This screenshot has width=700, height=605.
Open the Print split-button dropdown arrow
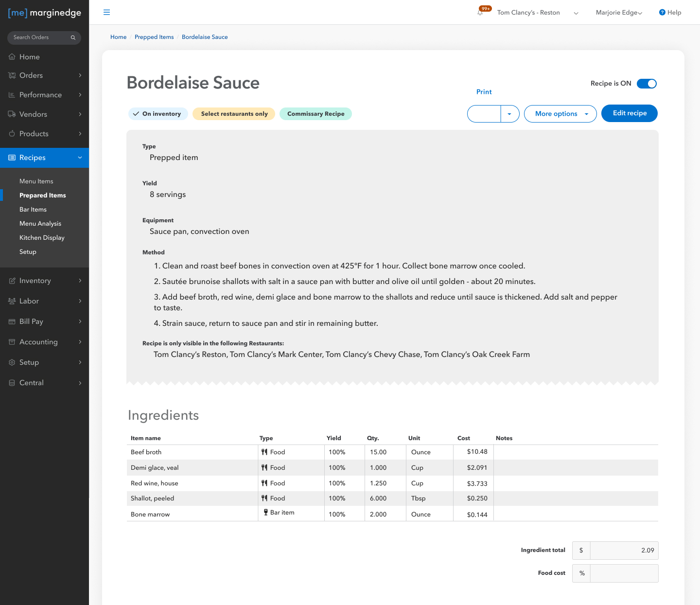click(x=509, y=114)
